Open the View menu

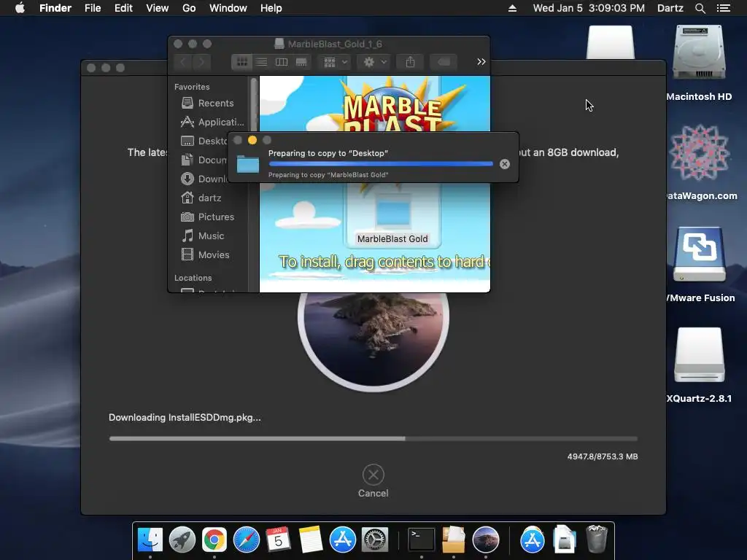pos(158,8)
